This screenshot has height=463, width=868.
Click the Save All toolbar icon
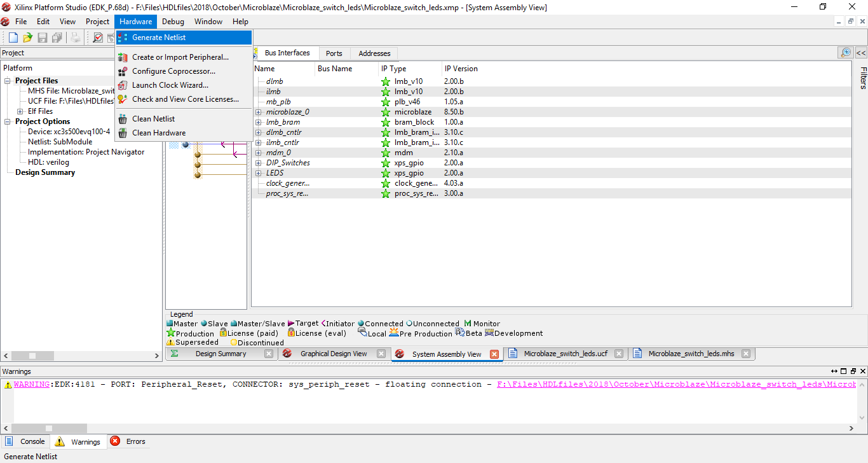coord(57,38)
